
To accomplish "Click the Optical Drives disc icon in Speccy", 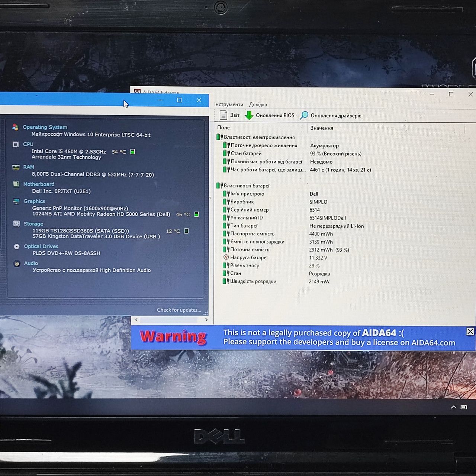I will pyautogui.click(x=17, y=246).
